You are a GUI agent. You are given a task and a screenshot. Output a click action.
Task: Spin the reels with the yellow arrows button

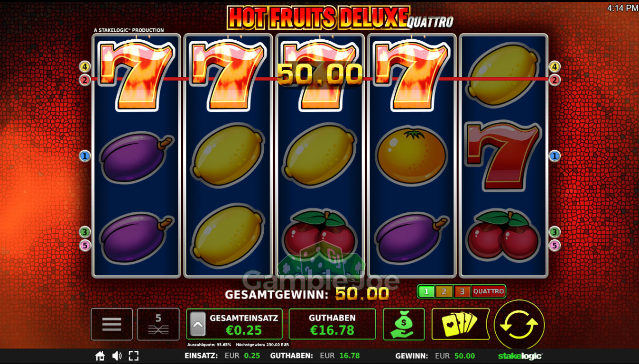pyautogui.click(x=519, y=325)
